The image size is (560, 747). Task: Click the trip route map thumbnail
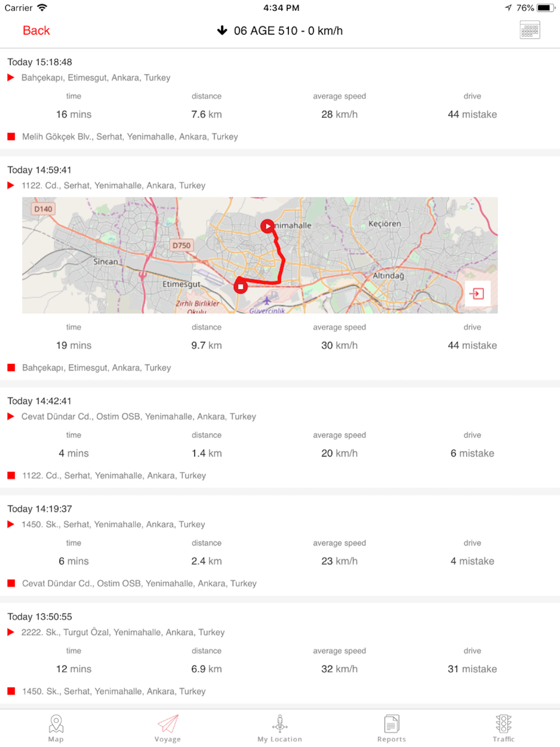tap(260, 255)
